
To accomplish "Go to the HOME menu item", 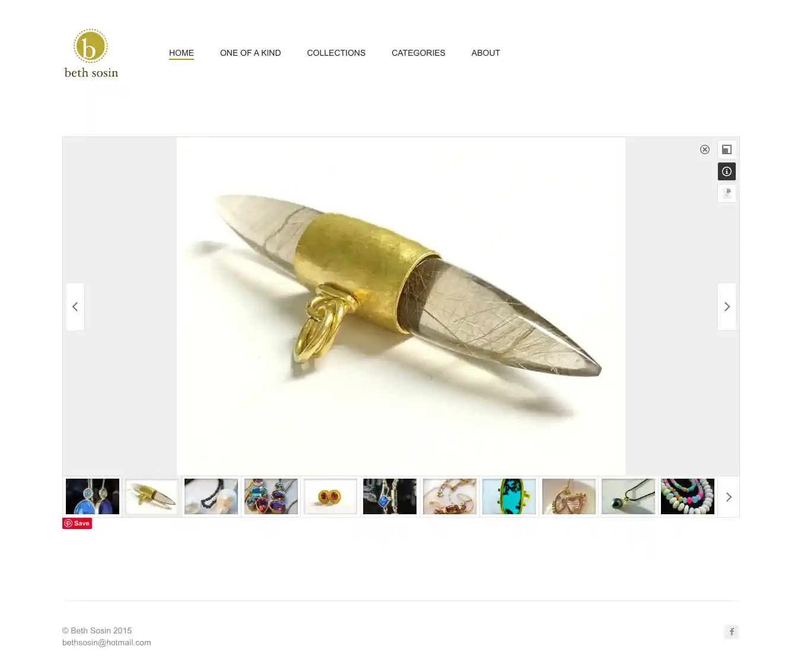I will tap(182, 53).
